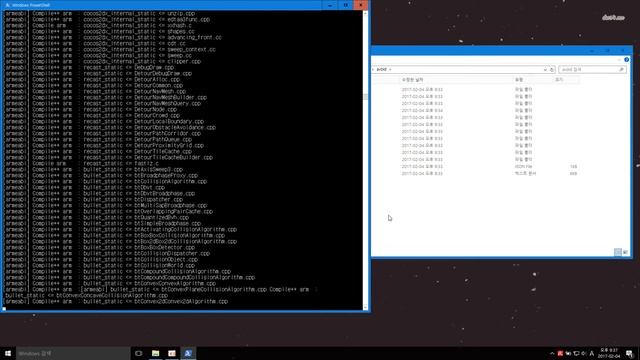The width and height of the screenshot is (640, 360).
Task: Open the Action Center notifications icon
Action: [x=629, y=353]
